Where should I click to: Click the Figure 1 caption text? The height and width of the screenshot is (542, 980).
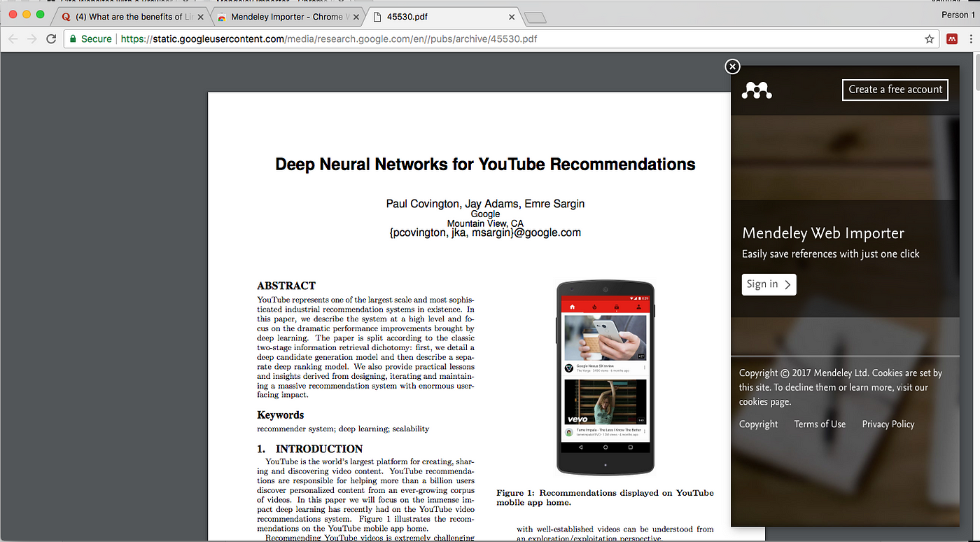point(605,497)
